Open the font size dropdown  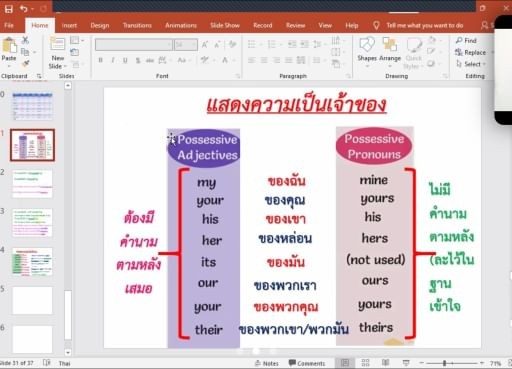pyautogui.click(x=186, y=45)
